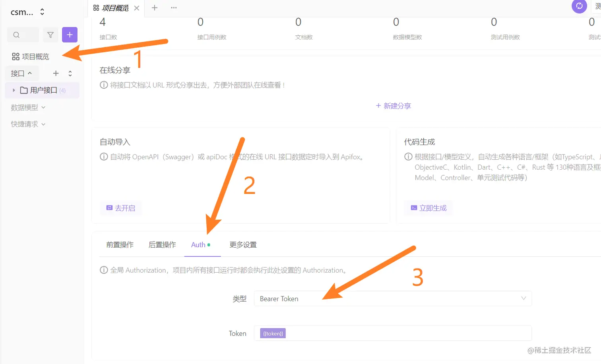Click the 文档数 label
Image resolution: width=601 pixels, height=364 pixels.
304,37
